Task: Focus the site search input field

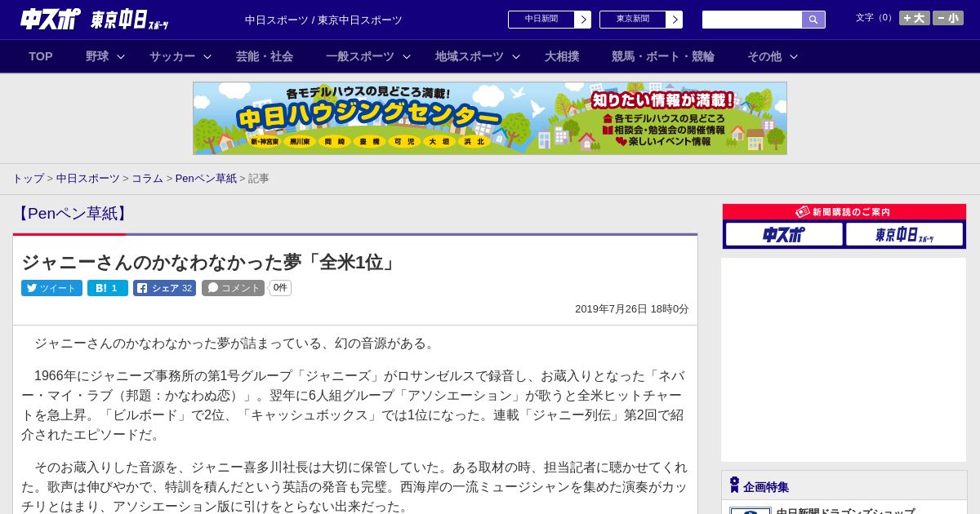Action: point(752,20)
